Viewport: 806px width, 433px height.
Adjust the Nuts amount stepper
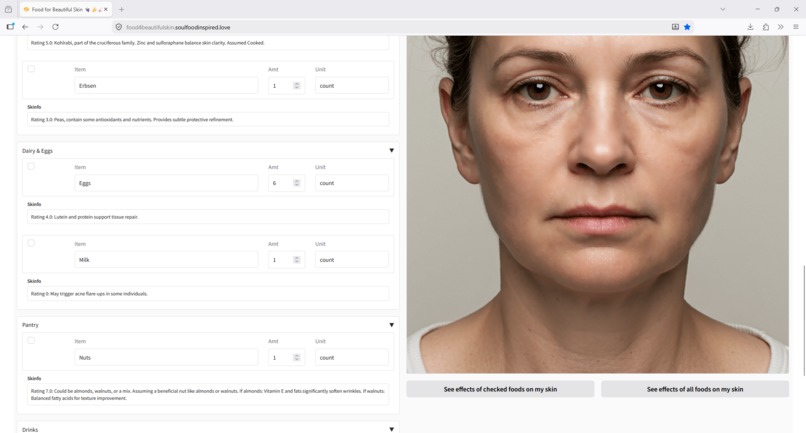click(297, 357)
